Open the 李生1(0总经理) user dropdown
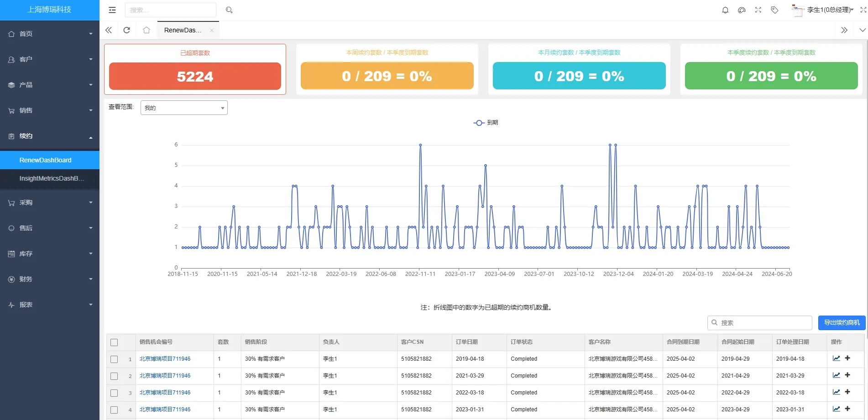The width and height of the screenshot is (868, 420). [830, 10]
